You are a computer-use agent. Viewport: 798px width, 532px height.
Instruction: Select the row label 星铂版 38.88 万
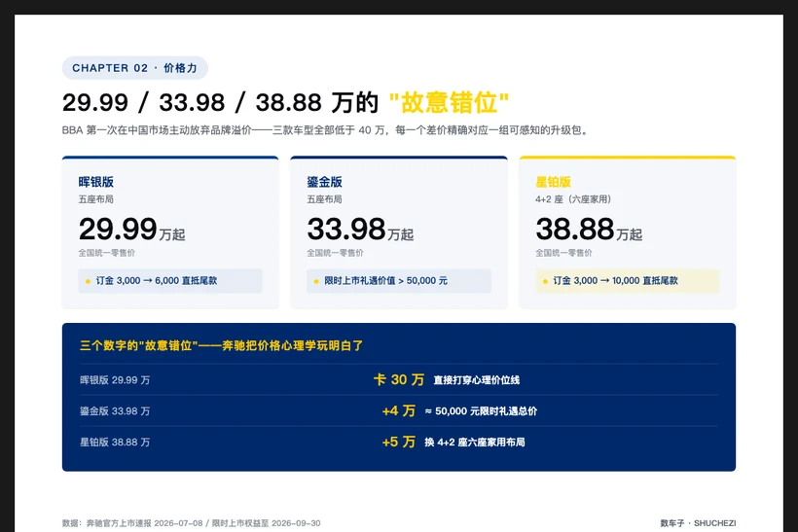coord(115,442)
